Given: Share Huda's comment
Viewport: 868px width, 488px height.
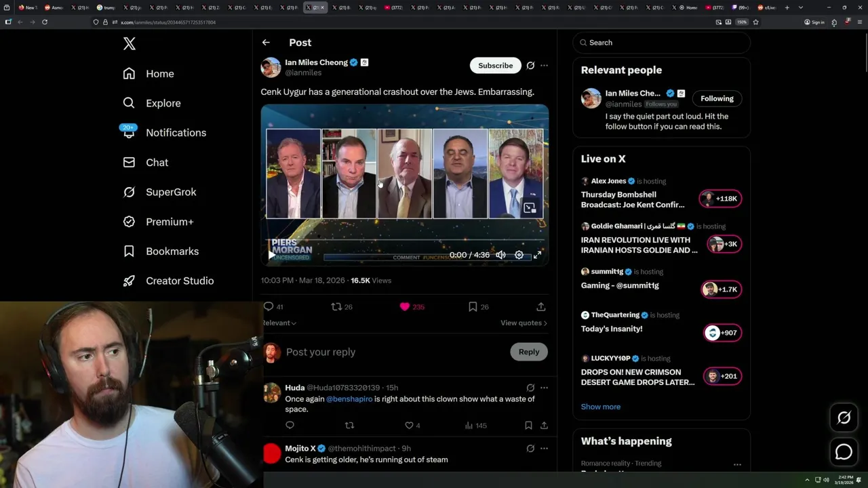Looking at the screenshot, I should coord(544,426).
